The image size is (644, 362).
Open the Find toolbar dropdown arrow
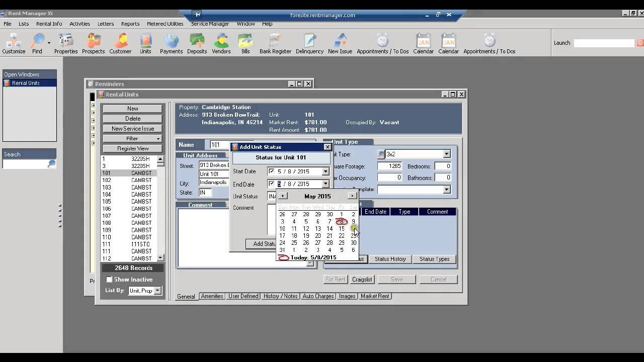pos(49,44)
